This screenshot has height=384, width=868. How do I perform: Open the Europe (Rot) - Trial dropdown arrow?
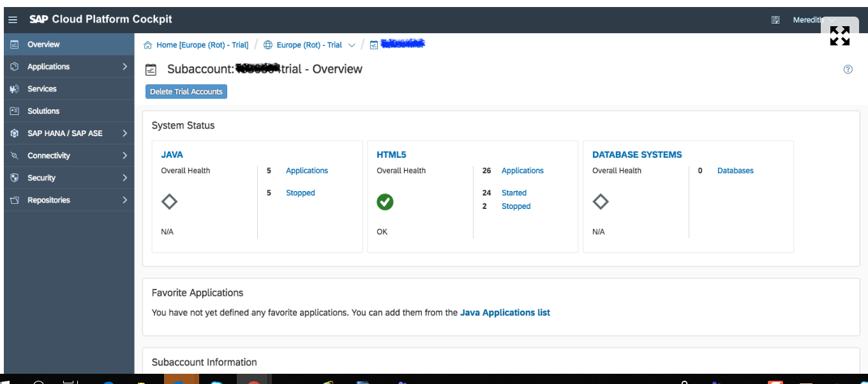pyautogui.click(x=352, y=45)
